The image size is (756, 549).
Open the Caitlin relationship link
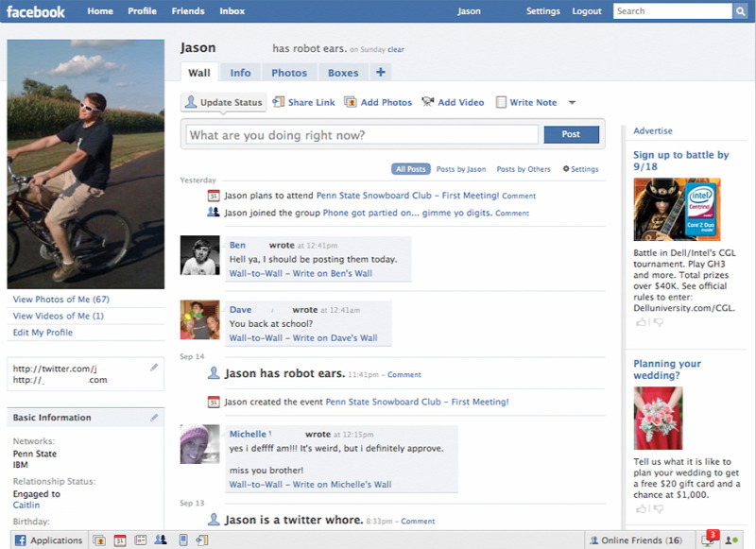point(26,505)
